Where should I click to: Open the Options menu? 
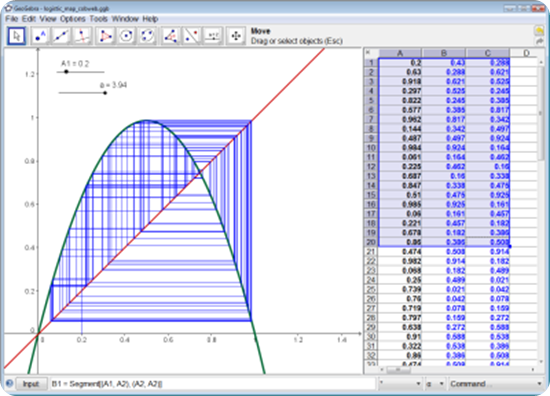[73, 19]
